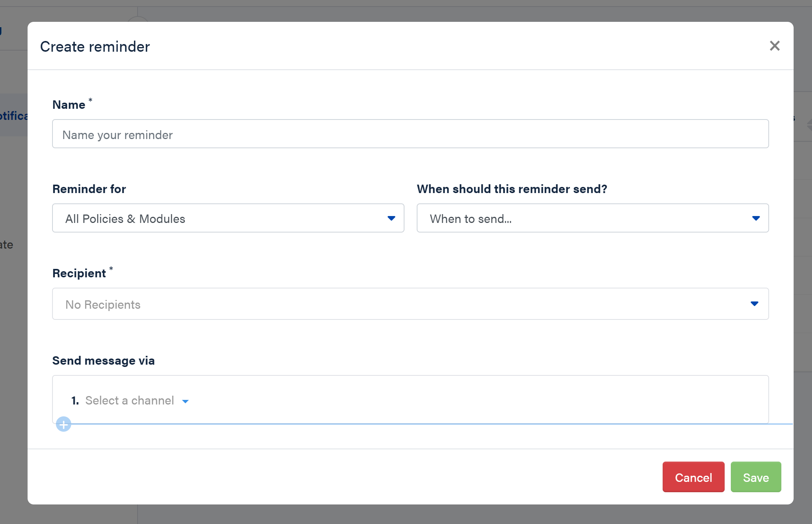Add a second channel with the plus icon
The image size is (812, 524).
coord(64,424)
